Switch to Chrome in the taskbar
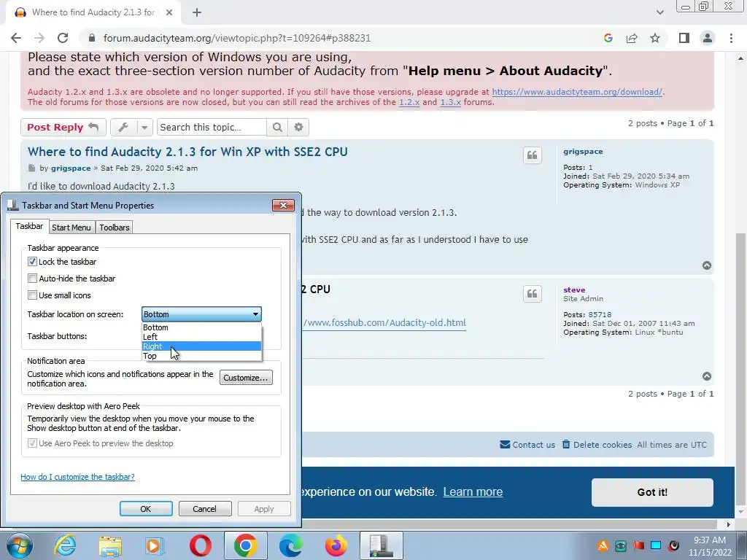The height and width of the screenshot is (560, 747). click(245, 545)
